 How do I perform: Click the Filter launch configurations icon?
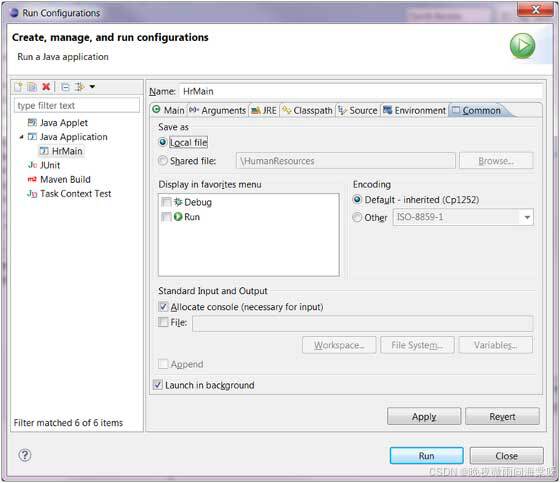tap(80, 87)
